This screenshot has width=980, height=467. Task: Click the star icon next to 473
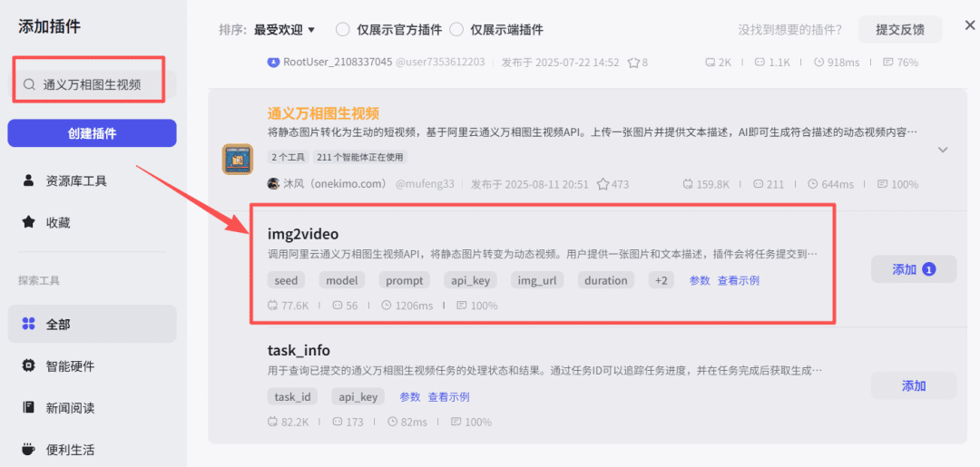tap(603, 185)
